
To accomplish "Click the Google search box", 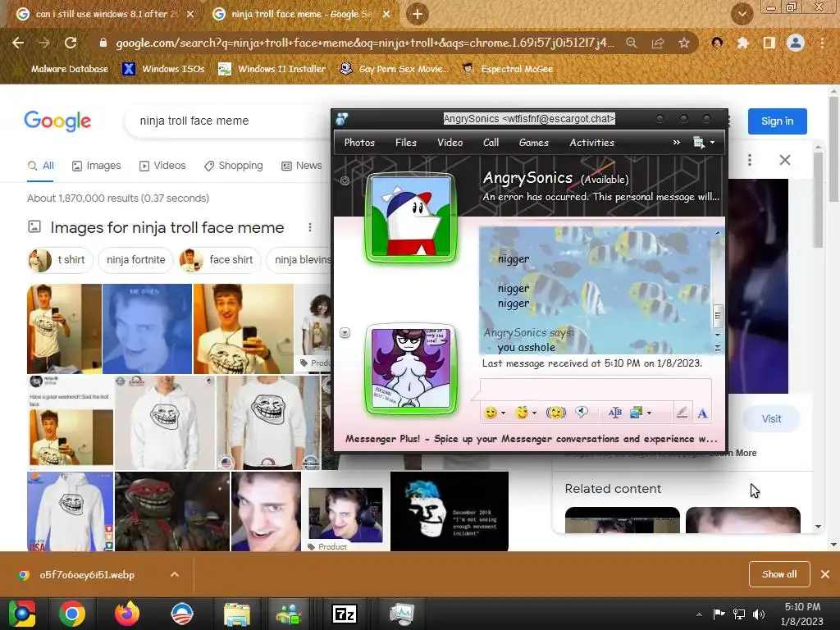I will click(228, 121).
